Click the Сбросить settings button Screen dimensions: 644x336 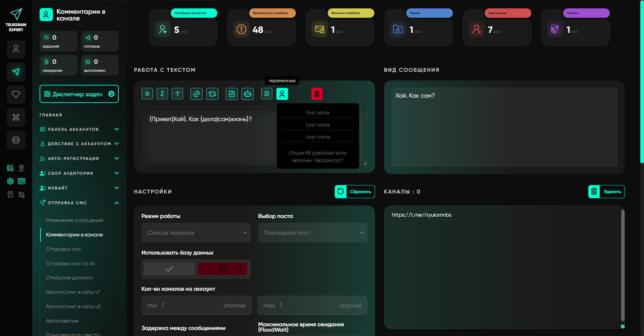coord(355,191)
